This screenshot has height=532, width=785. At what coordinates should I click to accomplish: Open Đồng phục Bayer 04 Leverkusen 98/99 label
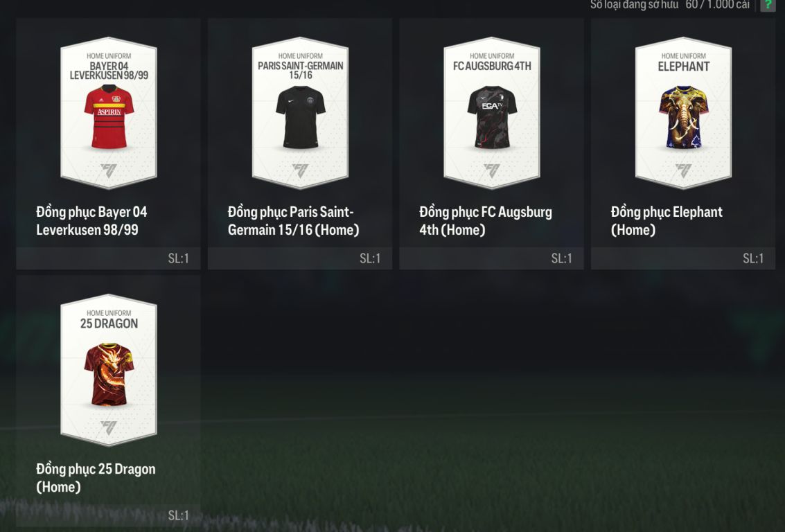[91, 221]
